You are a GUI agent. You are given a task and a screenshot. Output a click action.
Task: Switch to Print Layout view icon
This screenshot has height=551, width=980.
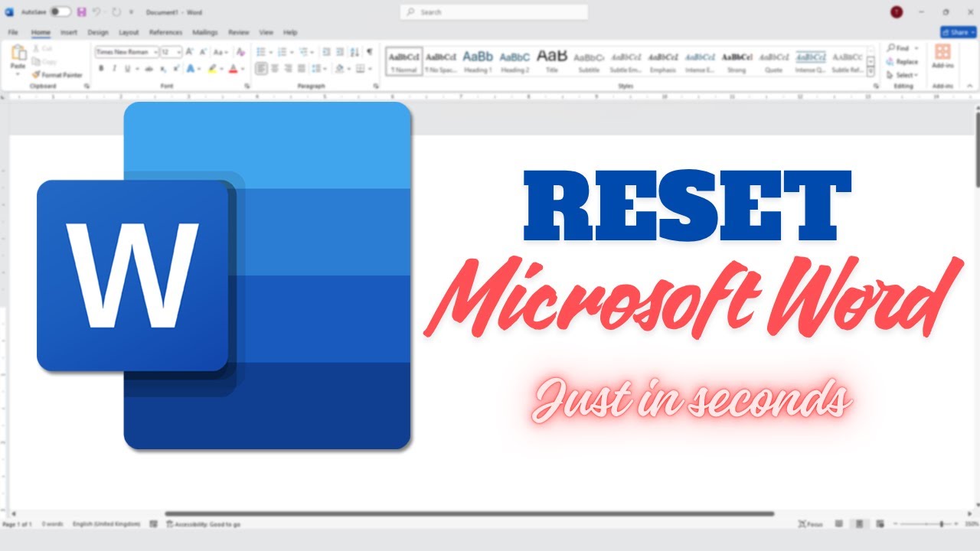(860, 524)
